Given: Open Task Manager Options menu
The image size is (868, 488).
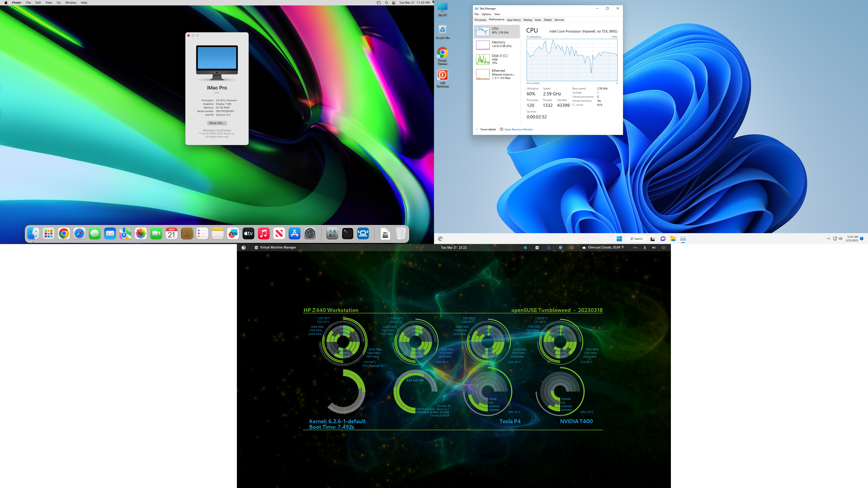Looking at the screenshot, I should coord(486,14).
